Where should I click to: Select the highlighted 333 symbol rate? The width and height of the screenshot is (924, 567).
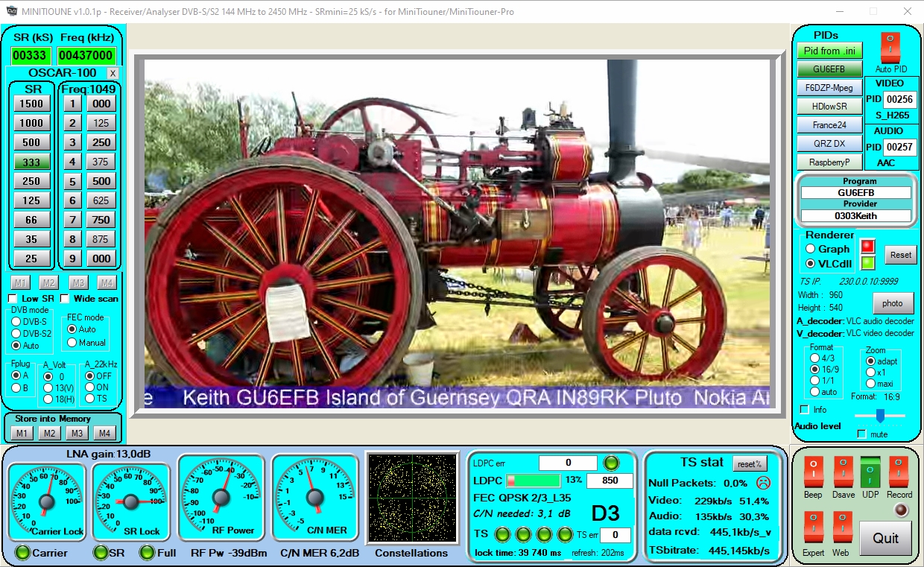click(31, 162)
